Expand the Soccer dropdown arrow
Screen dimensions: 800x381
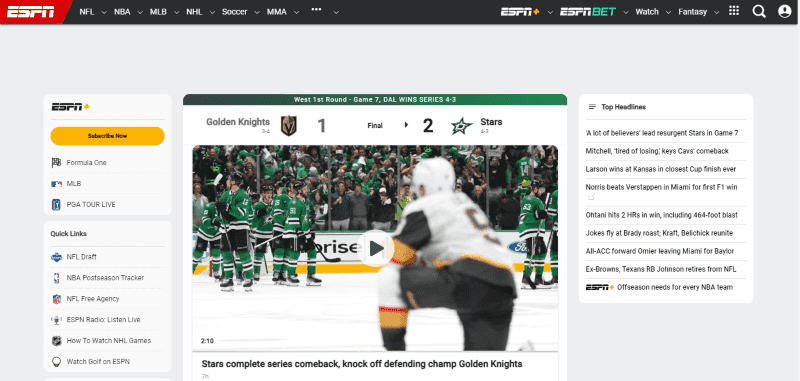point(257,12)
